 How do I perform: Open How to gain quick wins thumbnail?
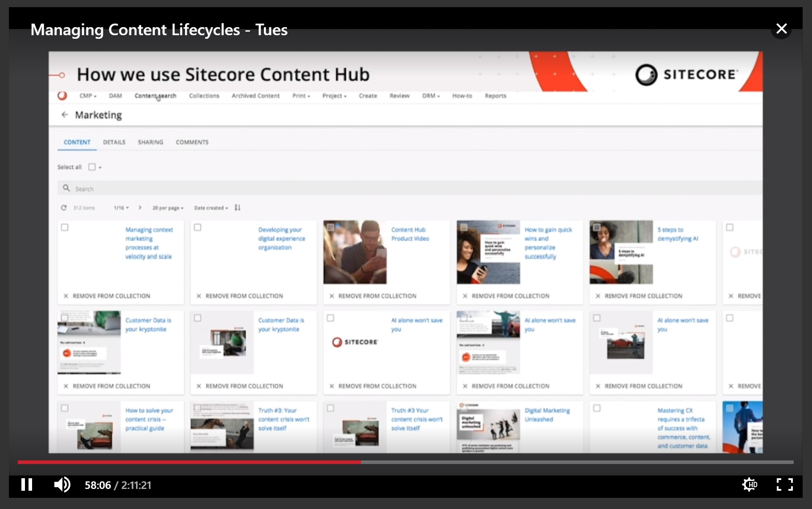pos(488,252)
